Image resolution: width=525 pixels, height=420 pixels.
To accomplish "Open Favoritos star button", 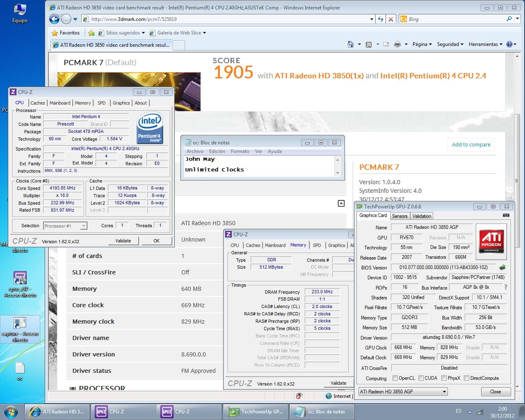I will click(66, 33).
